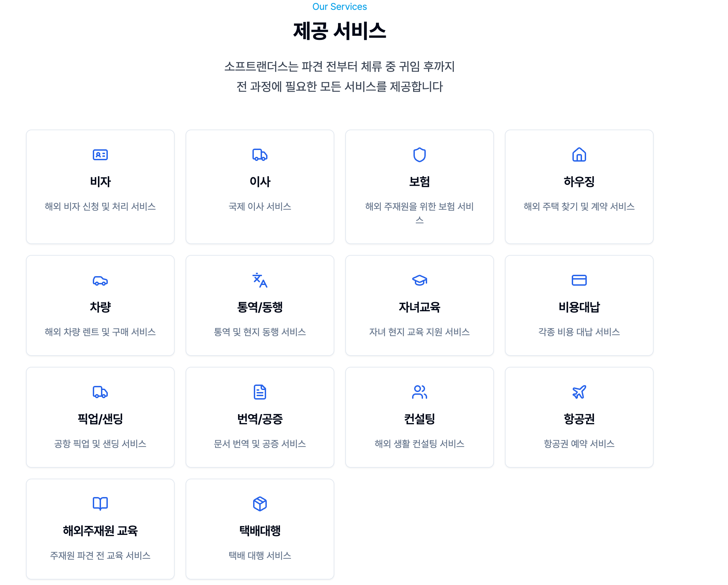Click the open book icon
The image size is (728, 585).
[x=100, y=504]
